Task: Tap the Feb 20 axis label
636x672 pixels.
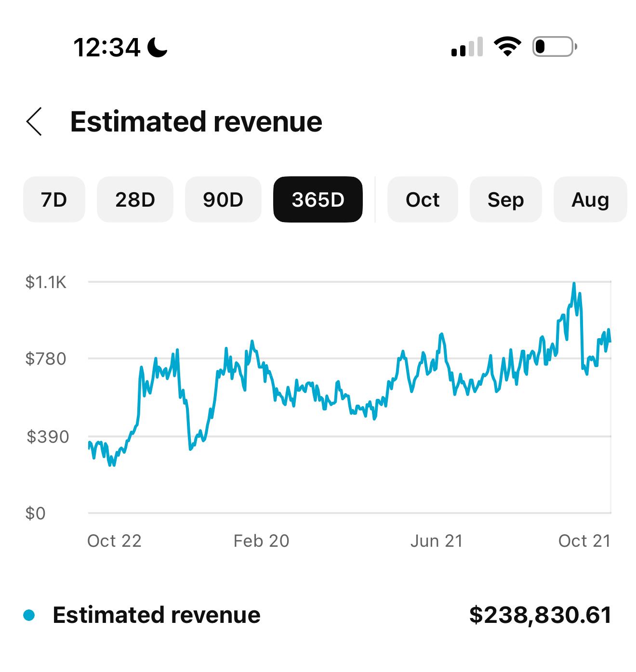Action: pos(261,541)
